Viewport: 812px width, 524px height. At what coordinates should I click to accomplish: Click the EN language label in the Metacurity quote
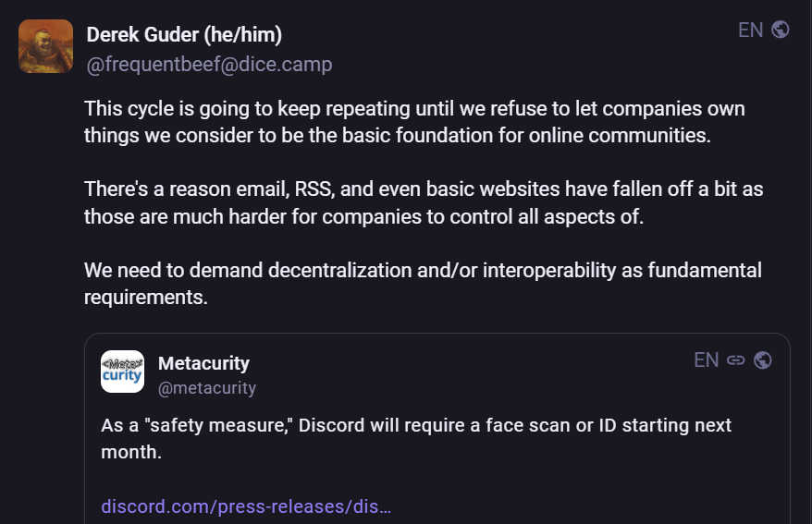click(706, 360)
